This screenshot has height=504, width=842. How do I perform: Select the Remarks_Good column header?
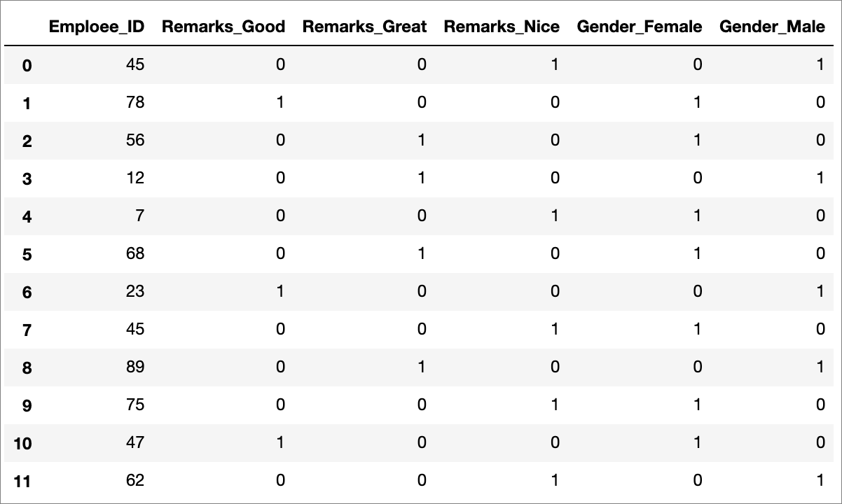pos(223,27)
